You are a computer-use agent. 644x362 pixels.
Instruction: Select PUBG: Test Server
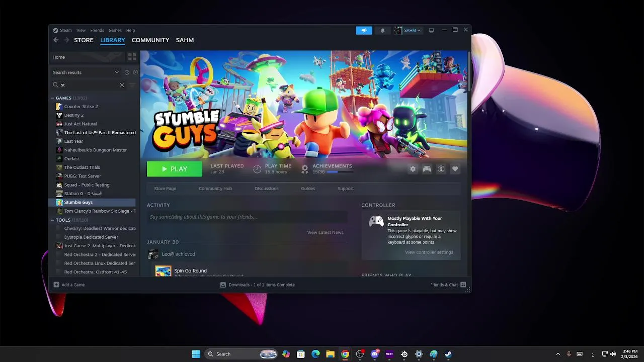pyautogui.click(x=83, y=176)
